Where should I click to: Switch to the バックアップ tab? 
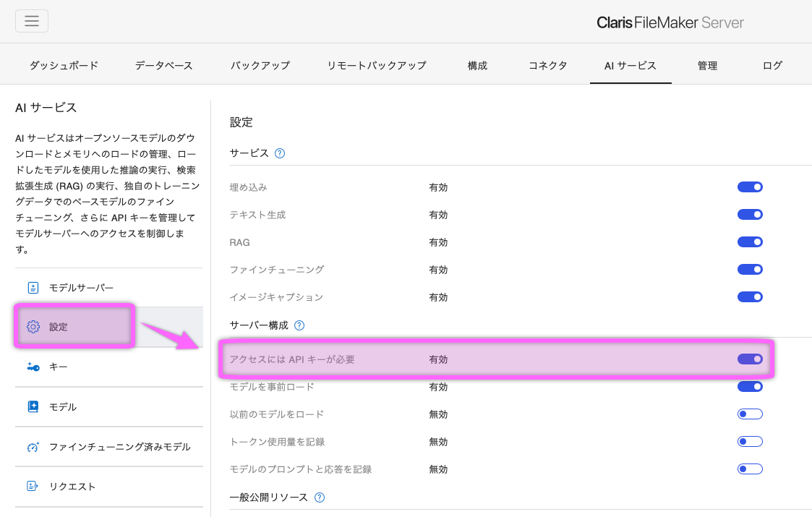coord(260,66)
